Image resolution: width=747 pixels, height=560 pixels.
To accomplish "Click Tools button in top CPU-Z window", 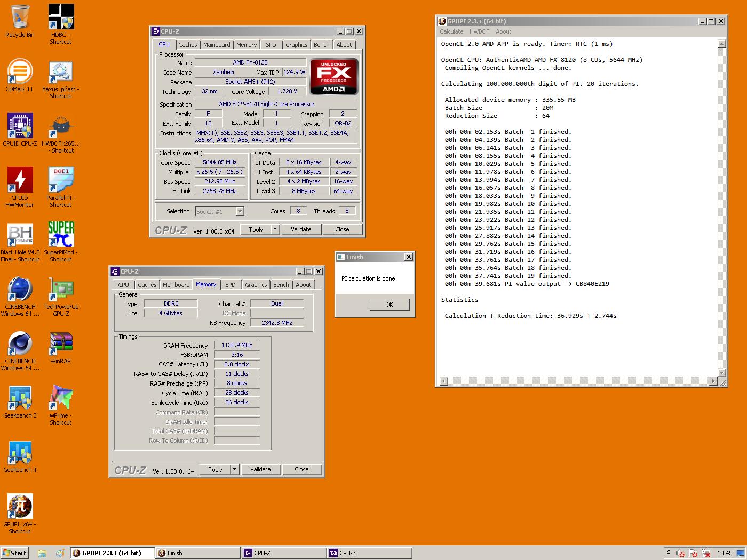I will point(256,229).
